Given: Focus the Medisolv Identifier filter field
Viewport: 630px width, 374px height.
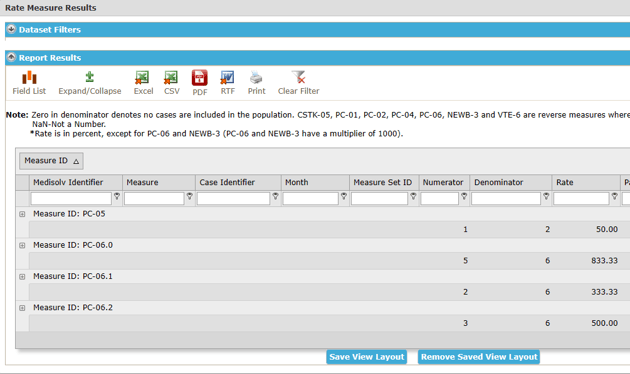Looking at the screenshot, I should (71, 198).
